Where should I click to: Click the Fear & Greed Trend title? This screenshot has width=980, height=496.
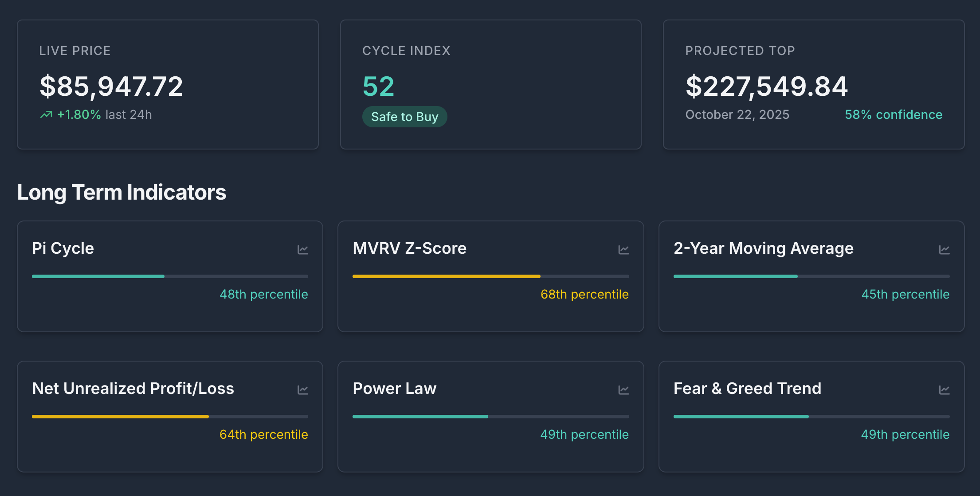[747, 389]
